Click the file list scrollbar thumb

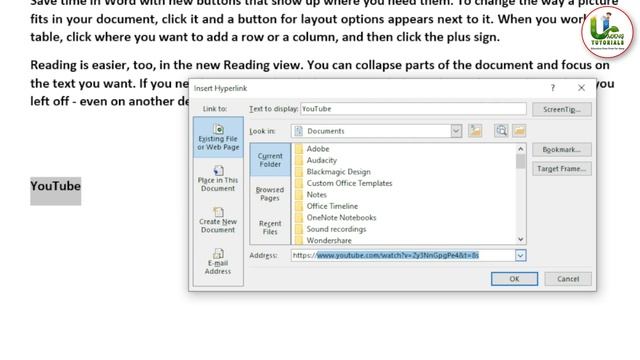click(x=520, y=162)
